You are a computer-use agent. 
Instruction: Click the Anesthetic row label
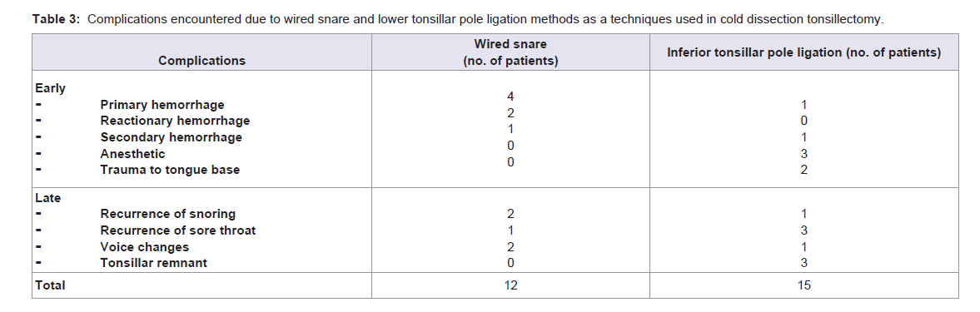click(x=132, y=153)
